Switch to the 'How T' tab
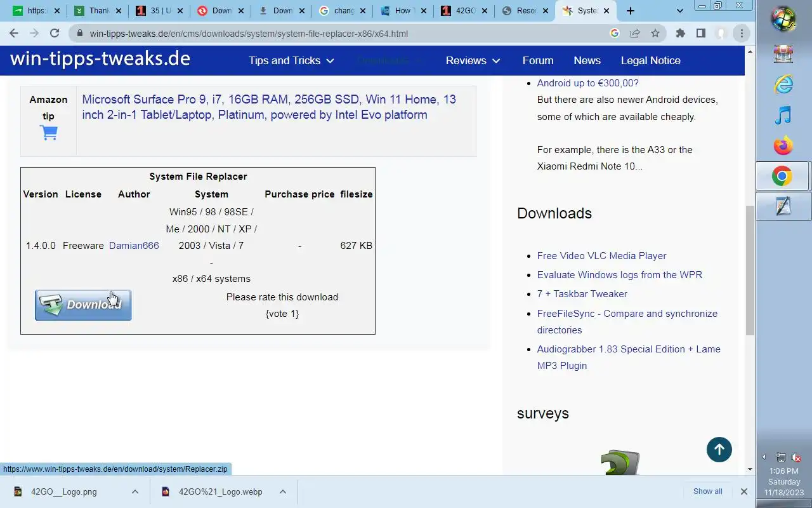The width and height of the screenshot is (812, 508). tap(403, 11)
